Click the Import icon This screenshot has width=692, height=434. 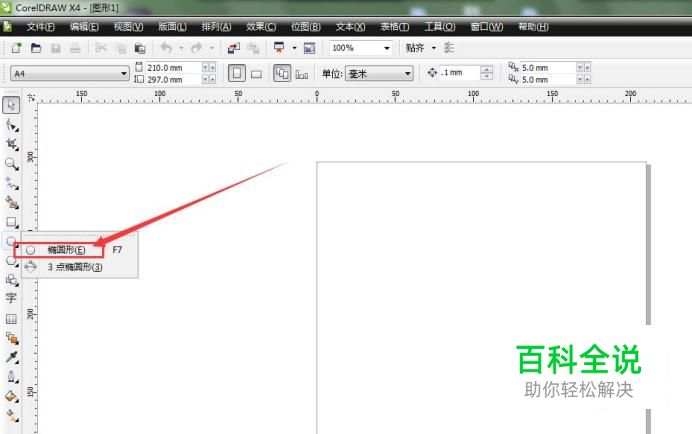[233, 48]
